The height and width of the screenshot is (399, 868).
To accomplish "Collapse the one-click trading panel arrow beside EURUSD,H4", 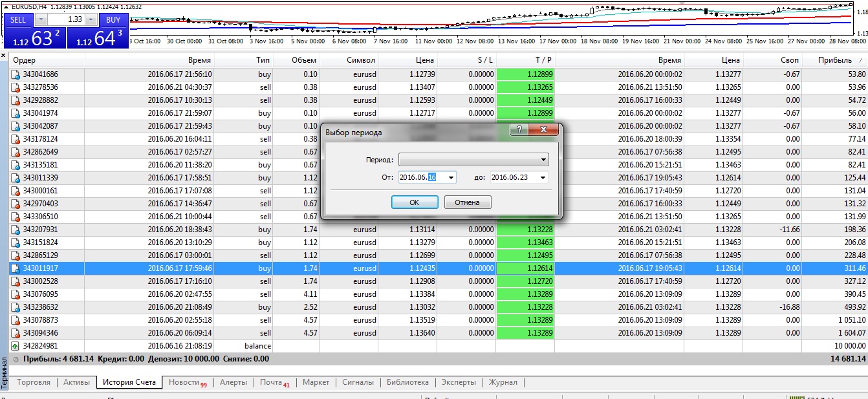I will click(x=6, y=6).
